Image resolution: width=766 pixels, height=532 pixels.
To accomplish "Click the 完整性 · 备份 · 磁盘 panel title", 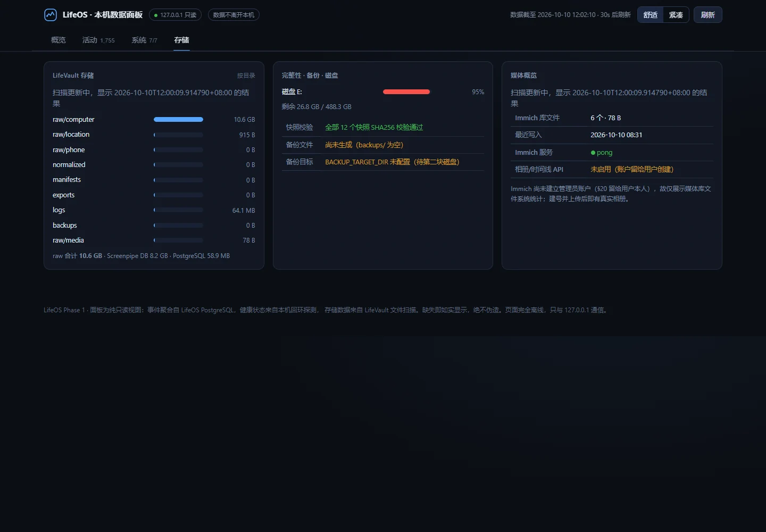I will 310,76.
